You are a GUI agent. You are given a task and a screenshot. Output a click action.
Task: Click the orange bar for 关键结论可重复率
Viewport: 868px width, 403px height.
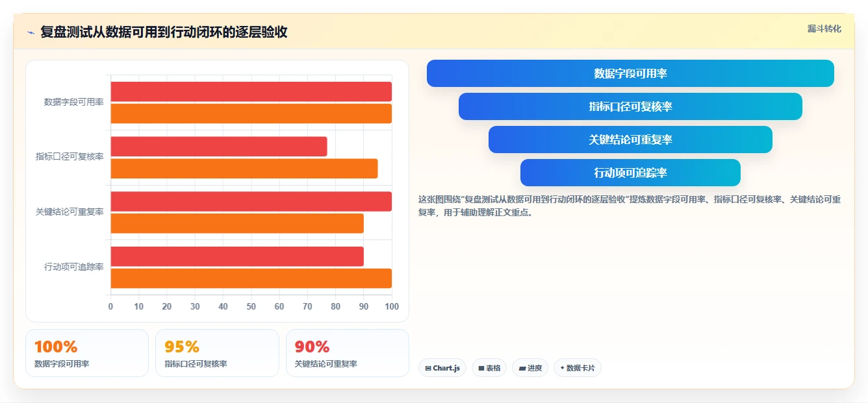click(x=237, y=223)
